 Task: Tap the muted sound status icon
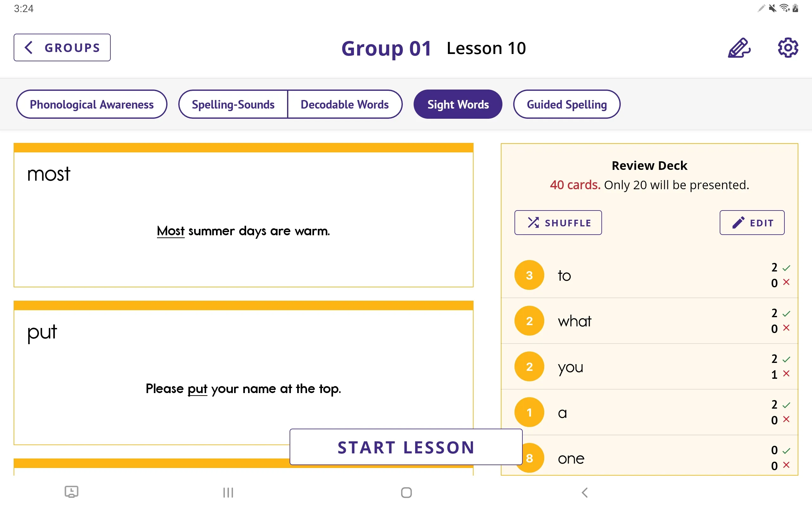tap(772, 8)
